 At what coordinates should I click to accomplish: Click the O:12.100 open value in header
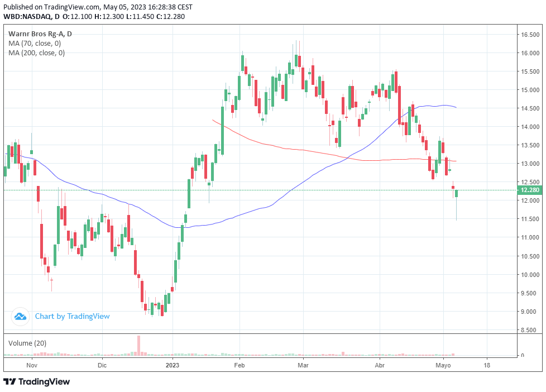[x=77, y=16]
